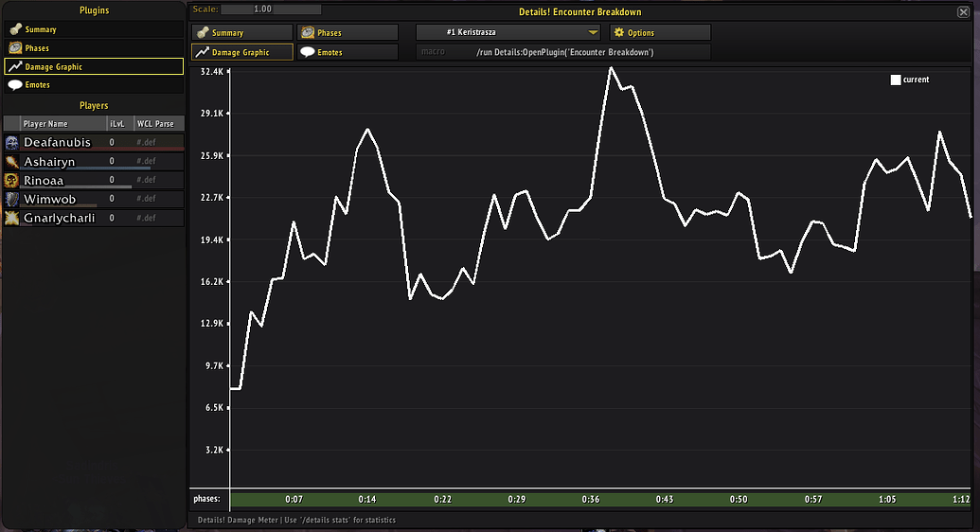Select Deafanubis class icon in Players list

(12, 142)
